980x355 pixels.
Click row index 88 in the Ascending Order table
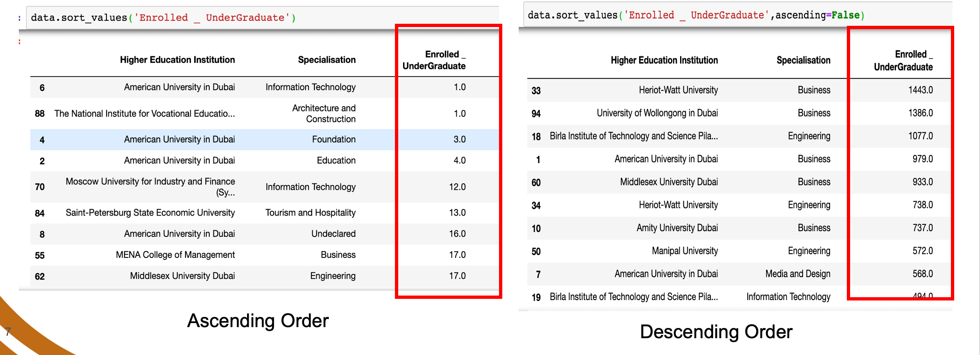click(40, 114)
